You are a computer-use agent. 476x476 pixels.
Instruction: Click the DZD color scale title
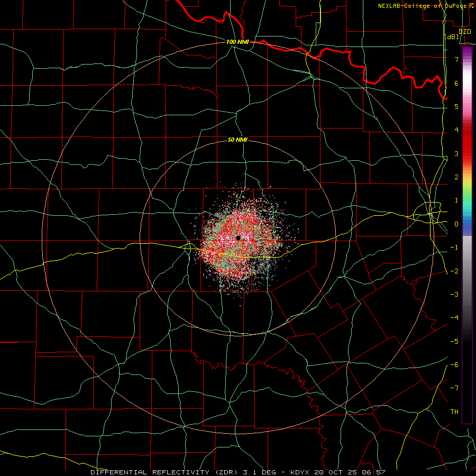coord(465,32)
